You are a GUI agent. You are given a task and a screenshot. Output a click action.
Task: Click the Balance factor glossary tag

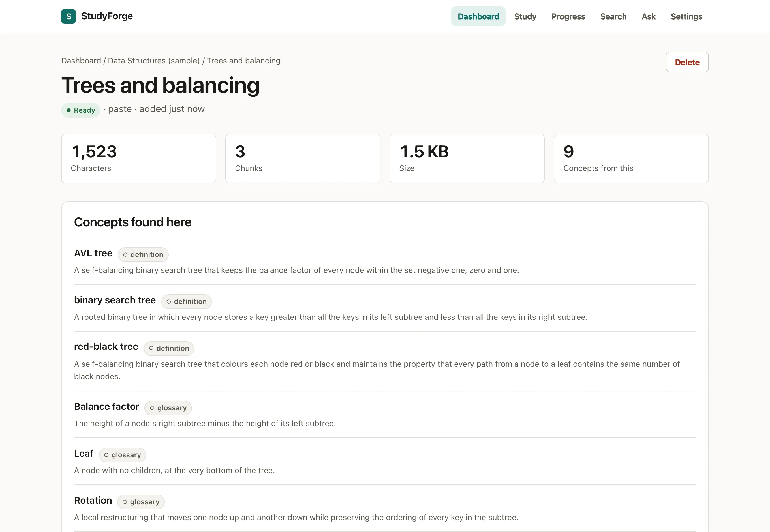pyautogui.click(x=168, y=408)
